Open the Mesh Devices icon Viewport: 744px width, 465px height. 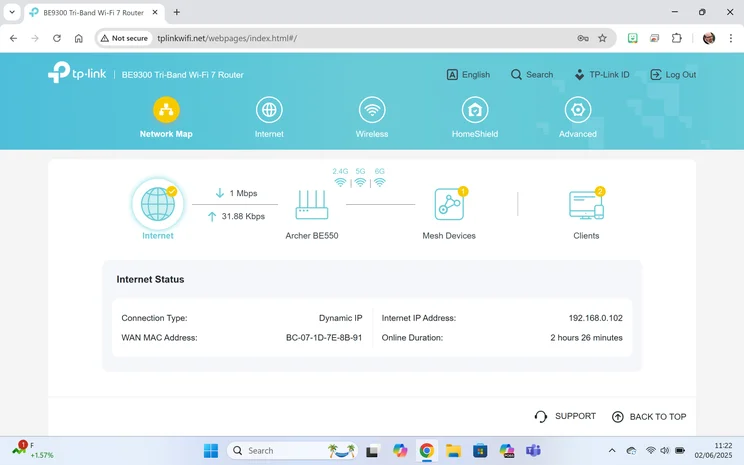449,204
